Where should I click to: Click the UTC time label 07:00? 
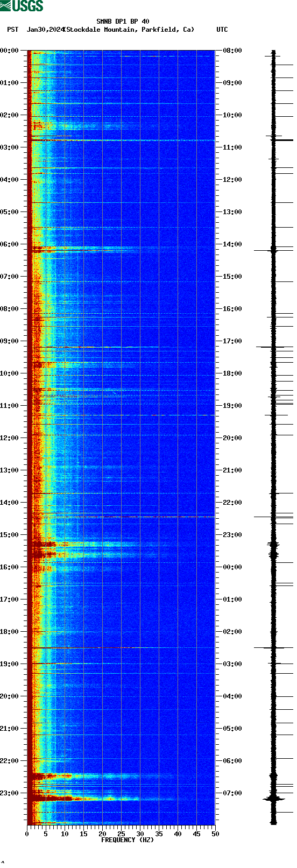coord(232,793)
